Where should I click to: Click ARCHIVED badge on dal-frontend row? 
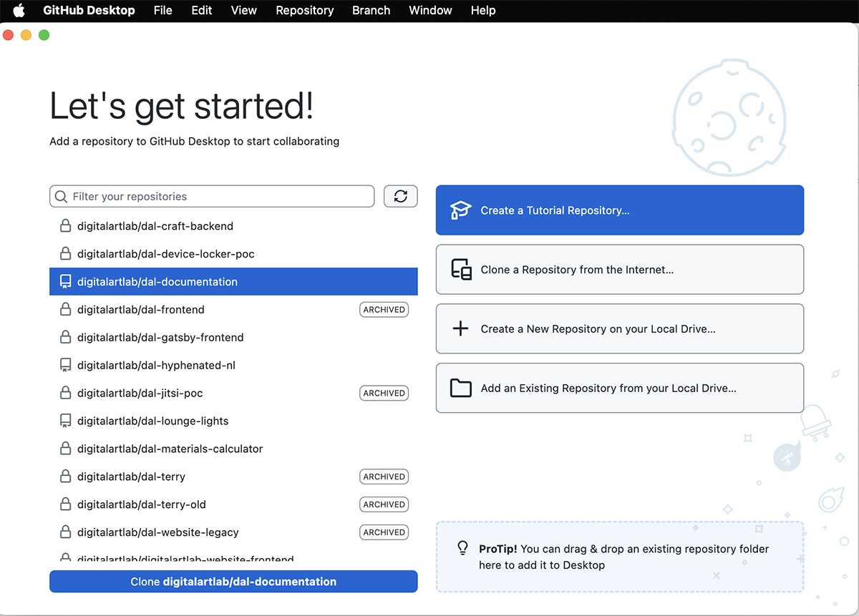pos(384,310)
